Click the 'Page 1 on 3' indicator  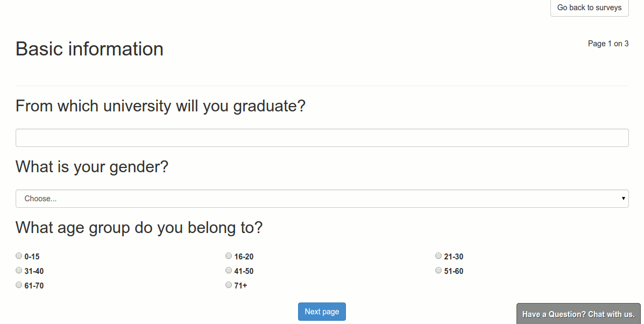pyautogui.click(x=608, y=44)
